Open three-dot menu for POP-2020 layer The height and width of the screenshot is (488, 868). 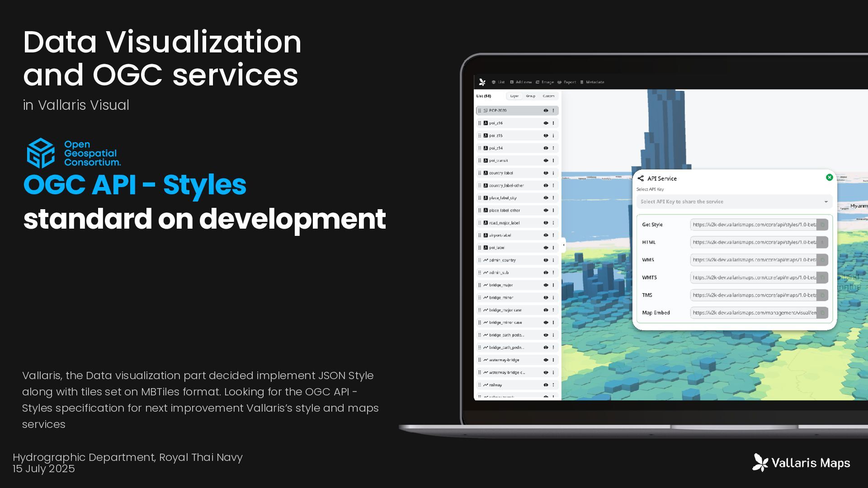click(x=553, y=111)
